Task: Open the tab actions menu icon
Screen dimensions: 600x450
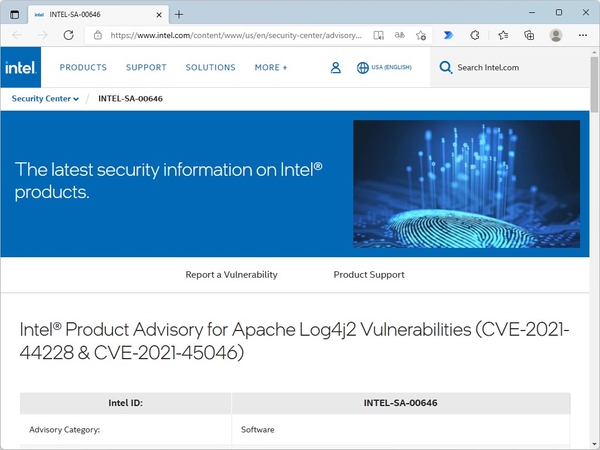Action: (x=15, y=15)
